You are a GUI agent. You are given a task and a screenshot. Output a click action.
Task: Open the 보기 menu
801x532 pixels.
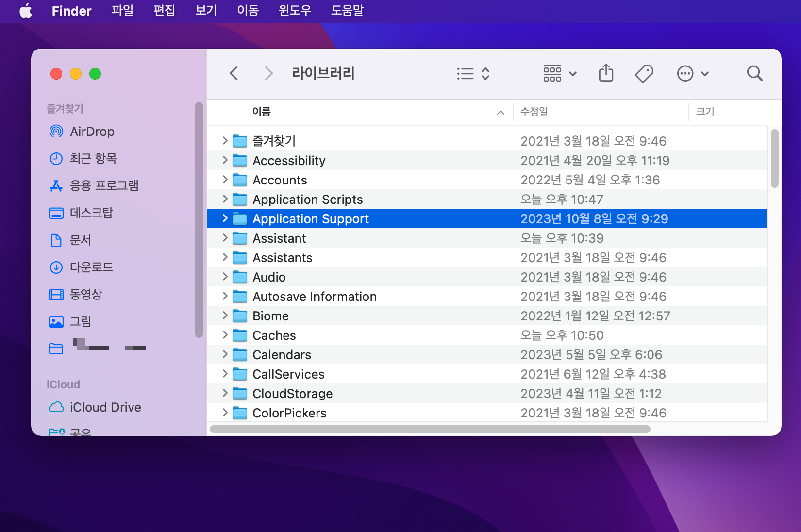coord(206,11)
